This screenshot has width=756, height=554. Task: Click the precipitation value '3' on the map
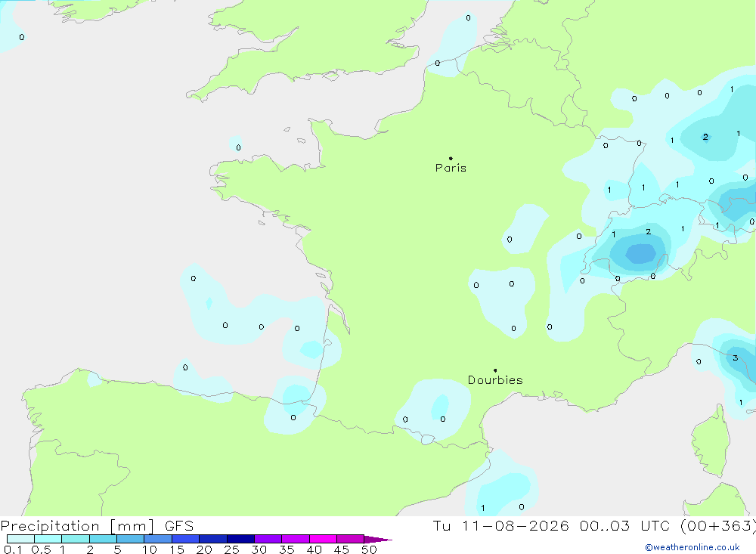736,357
